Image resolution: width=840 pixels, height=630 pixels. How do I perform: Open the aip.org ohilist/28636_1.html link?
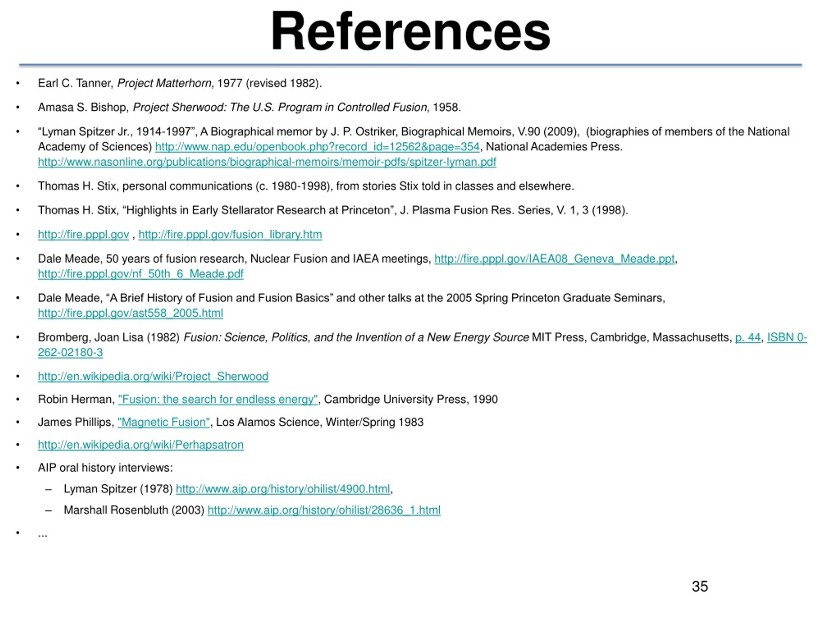tap(324, 510)
